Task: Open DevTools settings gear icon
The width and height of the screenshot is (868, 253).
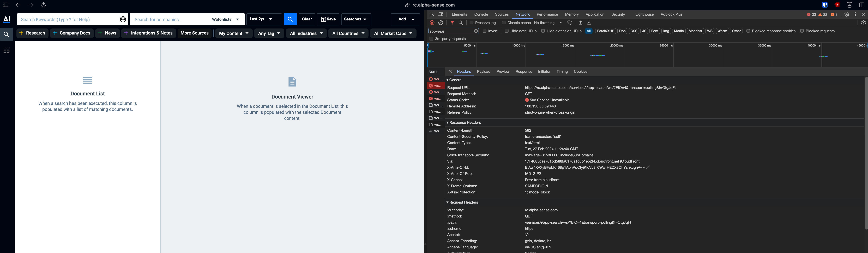Action: (846, 15)
